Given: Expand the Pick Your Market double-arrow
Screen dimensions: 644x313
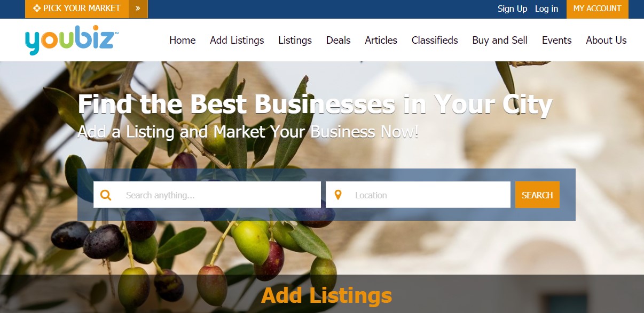Looking at the screenshot, I should click(x=138, y=9).
